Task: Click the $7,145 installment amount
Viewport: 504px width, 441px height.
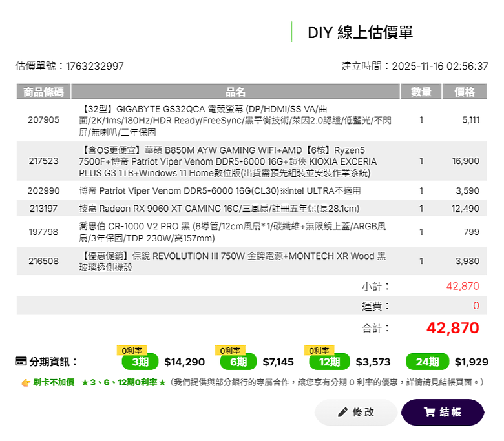Action: tap(278, 362)
